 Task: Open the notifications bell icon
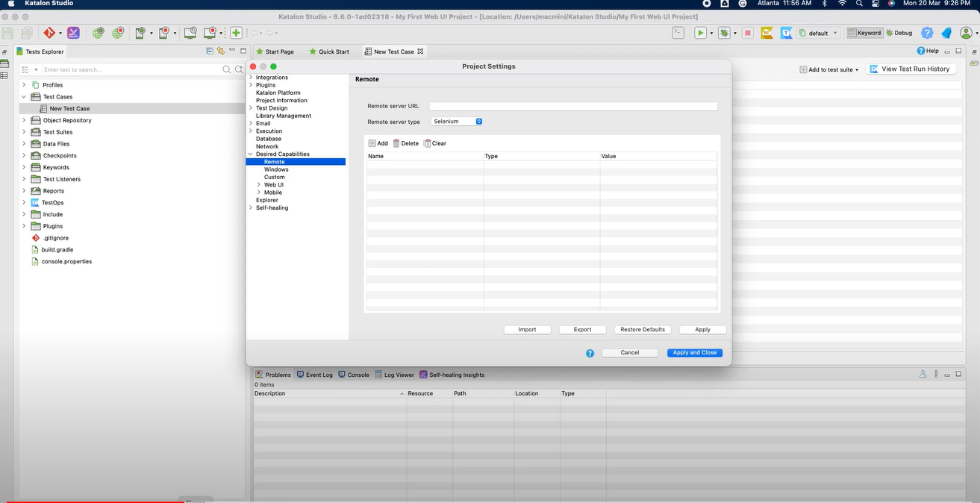[946, 33]
